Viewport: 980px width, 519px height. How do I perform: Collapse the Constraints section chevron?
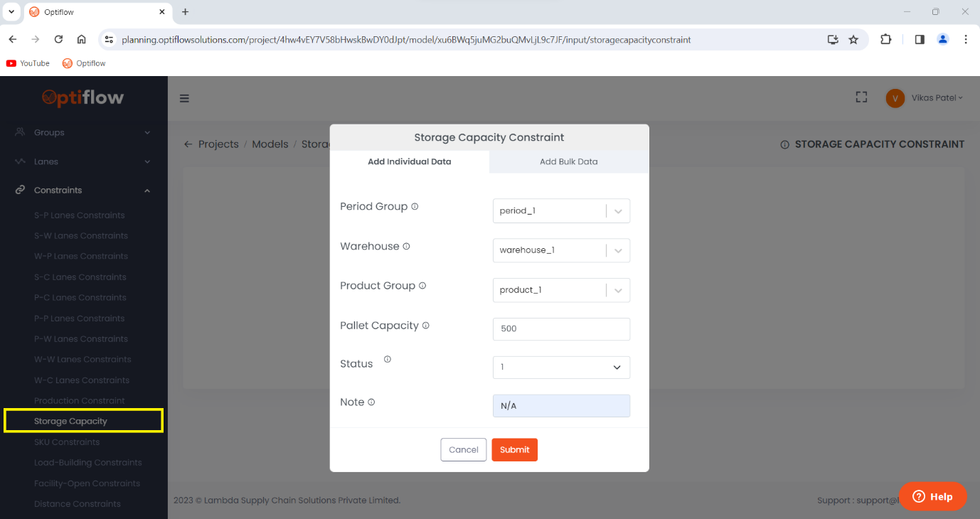147,190
